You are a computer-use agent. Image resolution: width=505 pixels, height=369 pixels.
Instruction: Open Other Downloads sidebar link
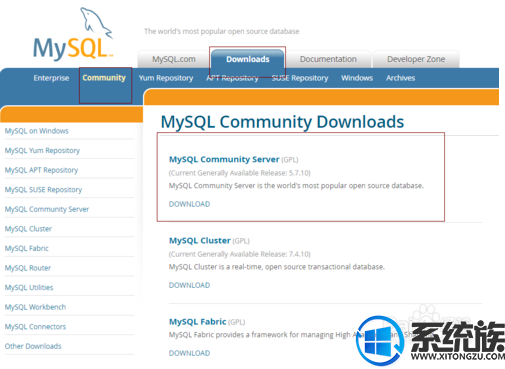(x=33, y=346)
